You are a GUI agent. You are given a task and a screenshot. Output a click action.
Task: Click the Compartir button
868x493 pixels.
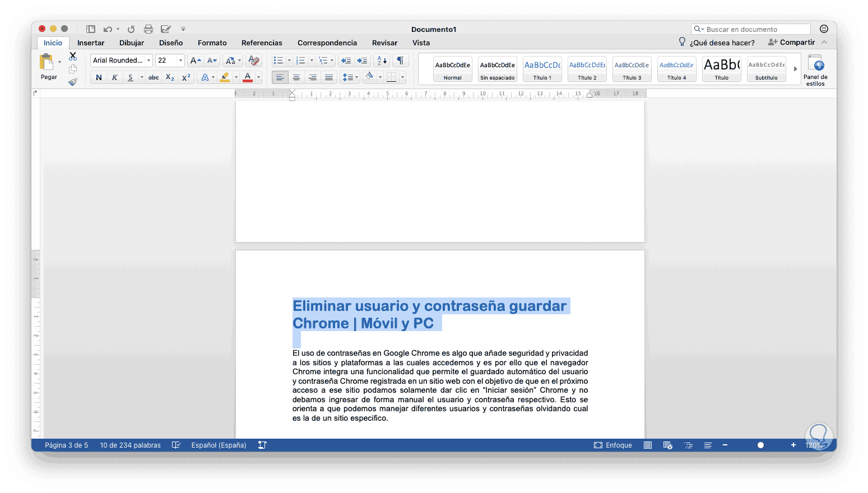(x=791, y=43)
